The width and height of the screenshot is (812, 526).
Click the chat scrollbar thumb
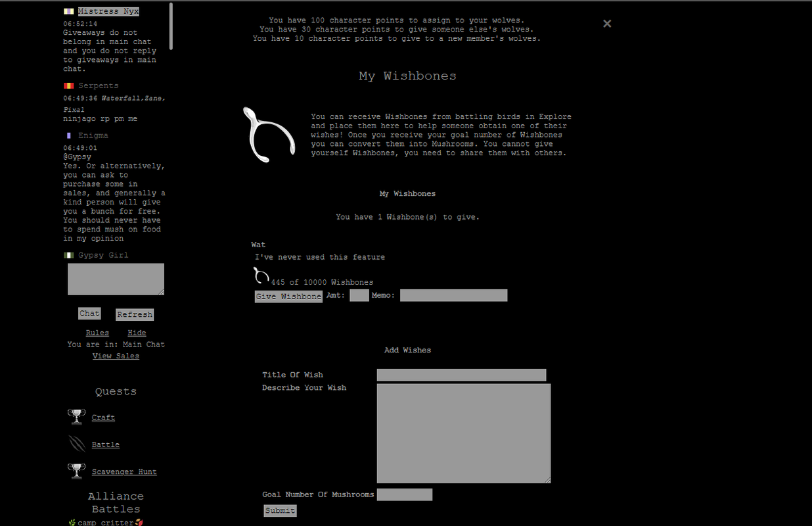pos(171,26)
